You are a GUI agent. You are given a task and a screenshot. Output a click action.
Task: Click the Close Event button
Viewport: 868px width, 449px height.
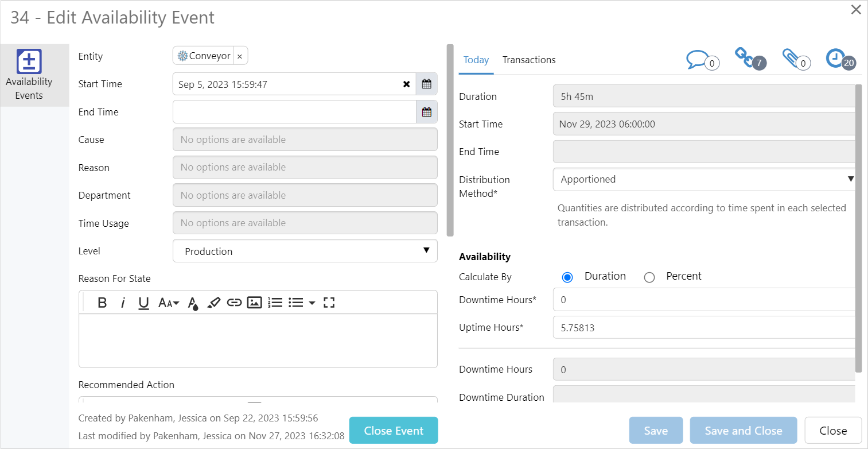394,431
